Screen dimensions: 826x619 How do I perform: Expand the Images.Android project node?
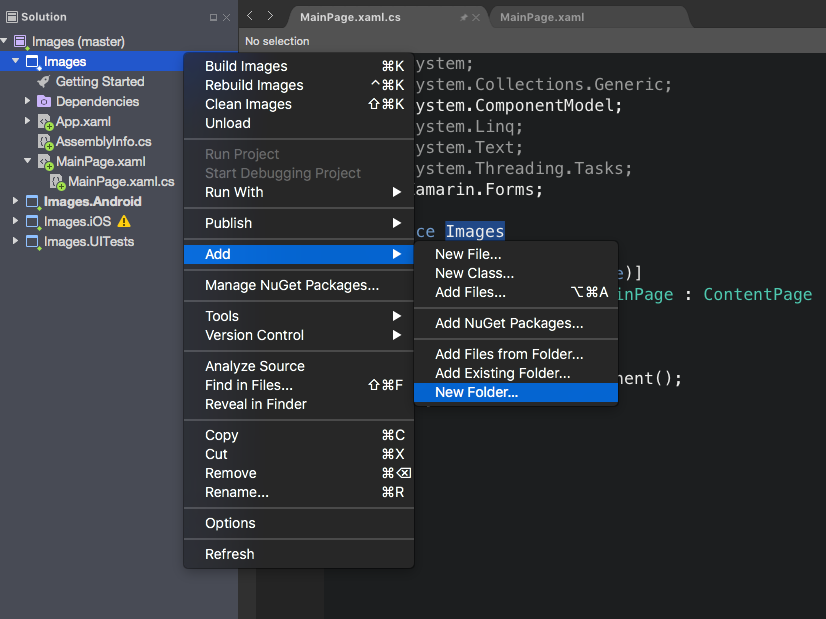(15, 202)
